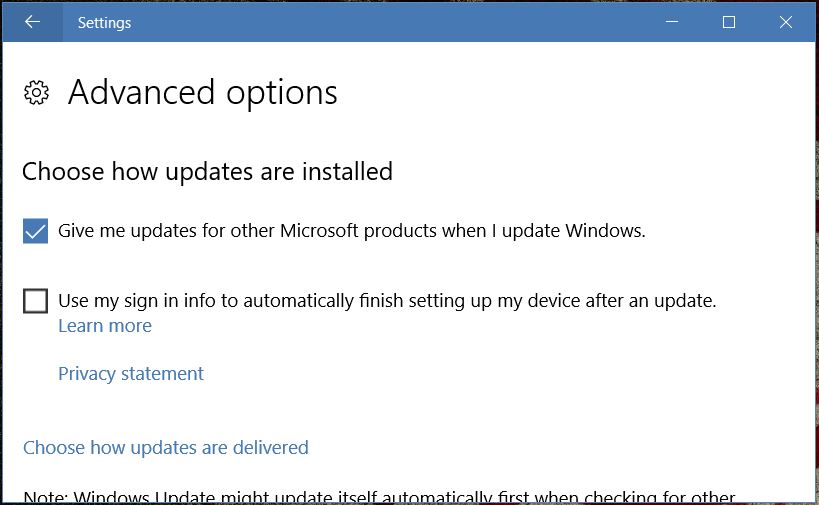
Task: Minimize the Settings window
Action: (673, 22)
